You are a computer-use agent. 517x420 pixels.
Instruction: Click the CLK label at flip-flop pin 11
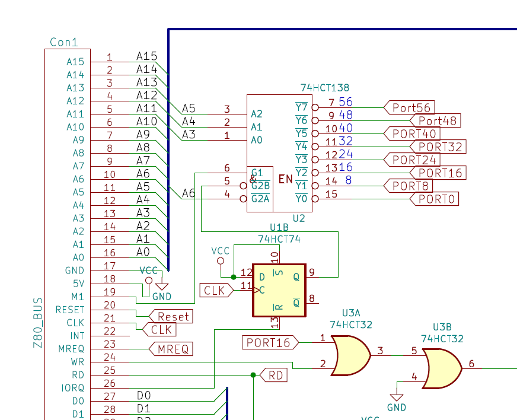pos(217,290)
